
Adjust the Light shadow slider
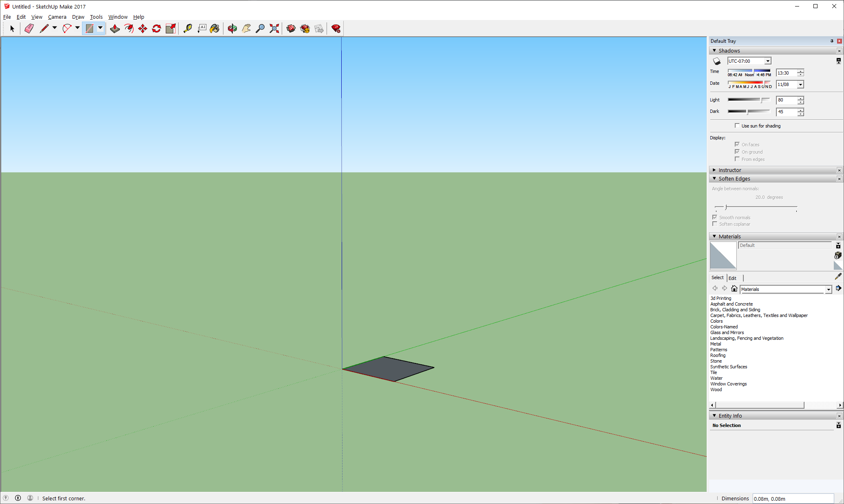[x=761, y=100]
